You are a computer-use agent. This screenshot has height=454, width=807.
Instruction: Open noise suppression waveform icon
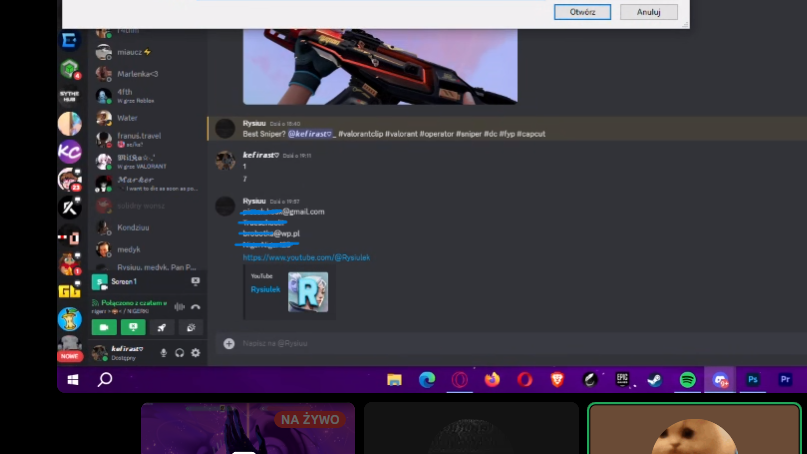point(180,307)
